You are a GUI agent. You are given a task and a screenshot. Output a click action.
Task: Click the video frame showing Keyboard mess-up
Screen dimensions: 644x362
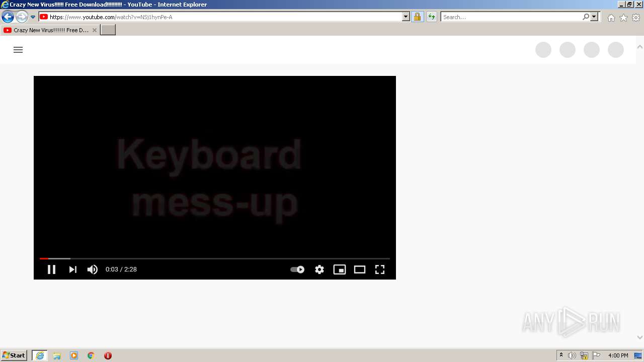point(215,177)
